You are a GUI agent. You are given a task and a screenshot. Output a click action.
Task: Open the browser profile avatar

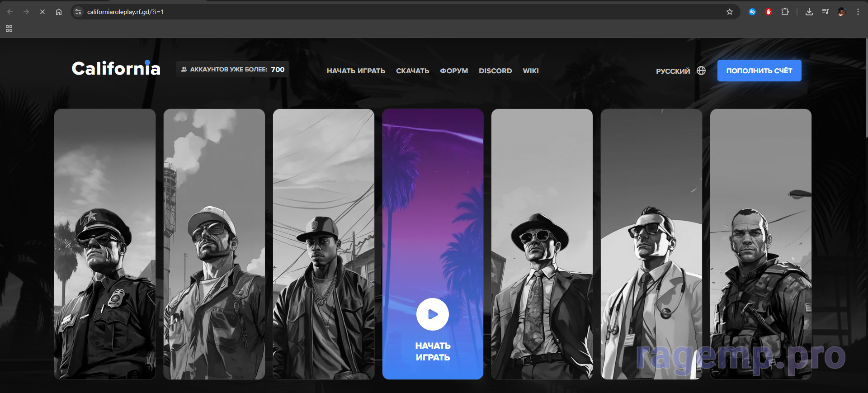pos(841,12)
